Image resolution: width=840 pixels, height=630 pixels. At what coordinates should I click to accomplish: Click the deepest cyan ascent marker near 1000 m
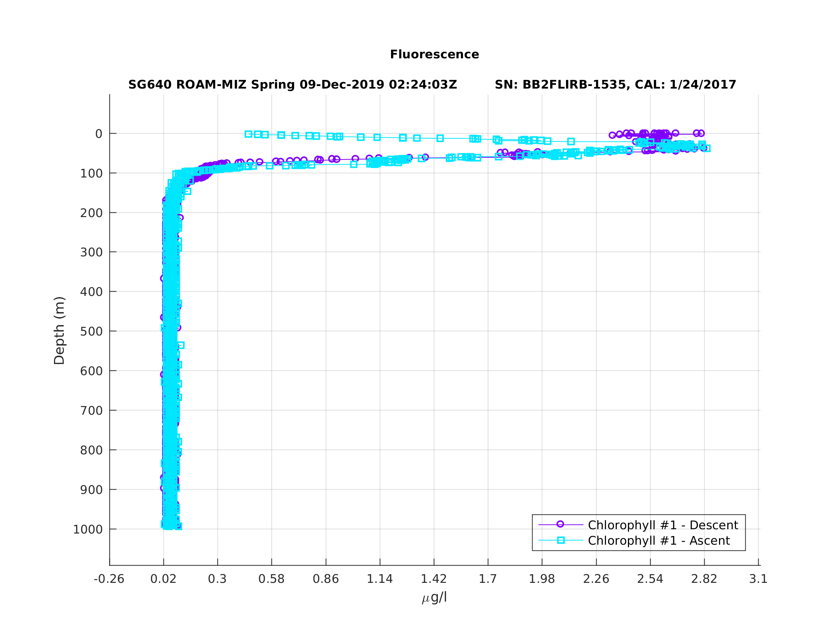click(x=178, y=526)
